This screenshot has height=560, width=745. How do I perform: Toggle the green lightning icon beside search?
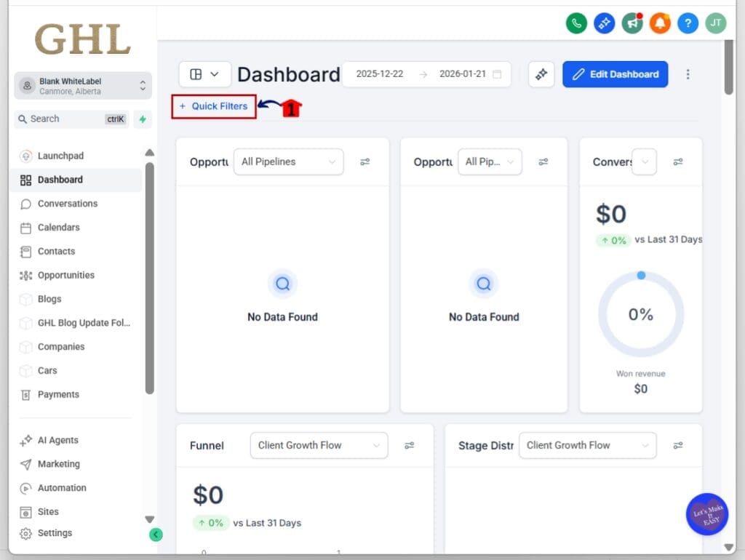143,119
